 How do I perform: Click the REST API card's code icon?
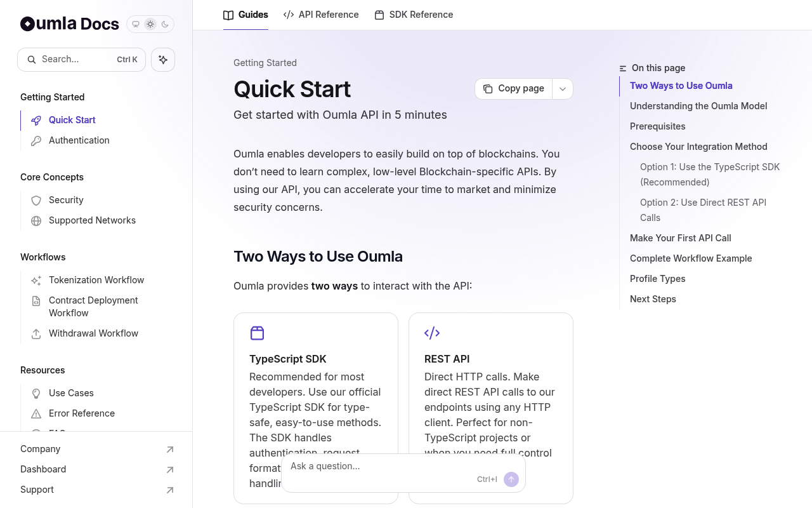432,333
